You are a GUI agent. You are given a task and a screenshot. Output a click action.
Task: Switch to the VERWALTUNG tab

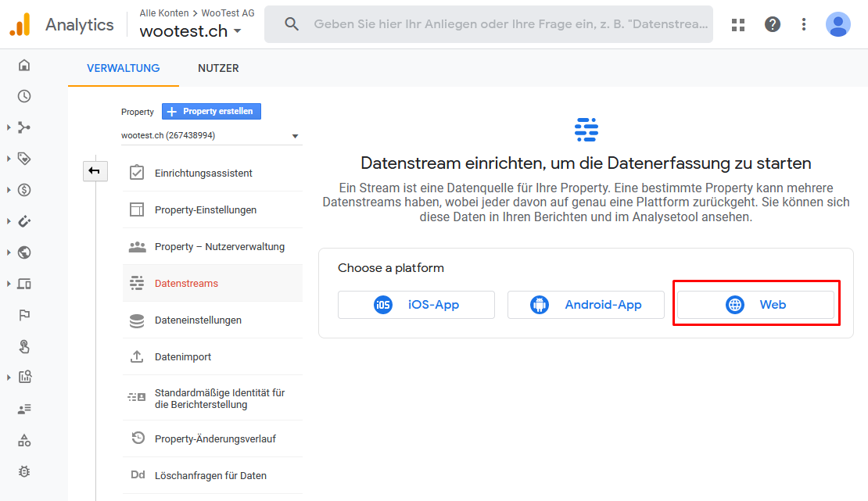pyautogui.click(x=123, y=68)
